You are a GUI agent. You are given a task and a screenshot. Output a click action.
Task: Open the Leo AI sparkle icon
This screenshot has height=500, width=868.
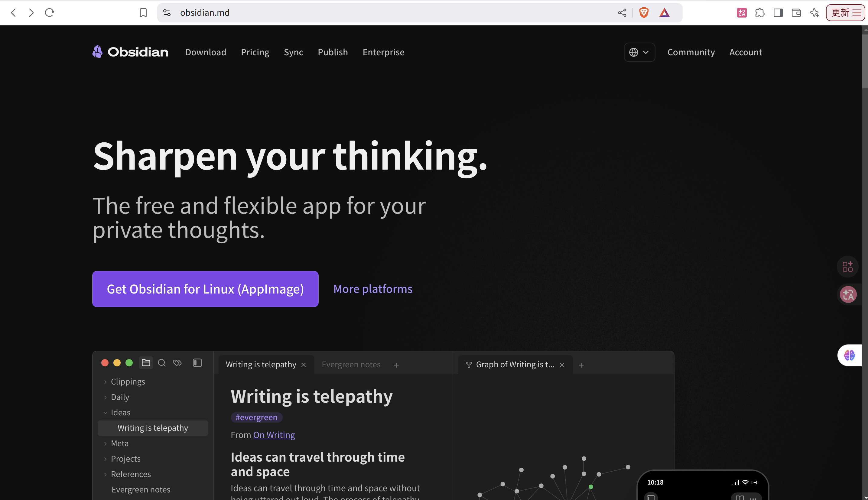click(x=814, y=13)
